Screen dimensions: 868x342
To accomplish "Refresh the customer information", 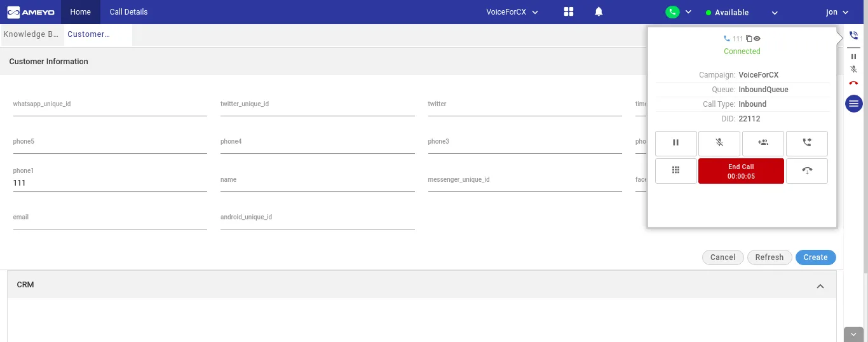I will [x=770, y=257].
